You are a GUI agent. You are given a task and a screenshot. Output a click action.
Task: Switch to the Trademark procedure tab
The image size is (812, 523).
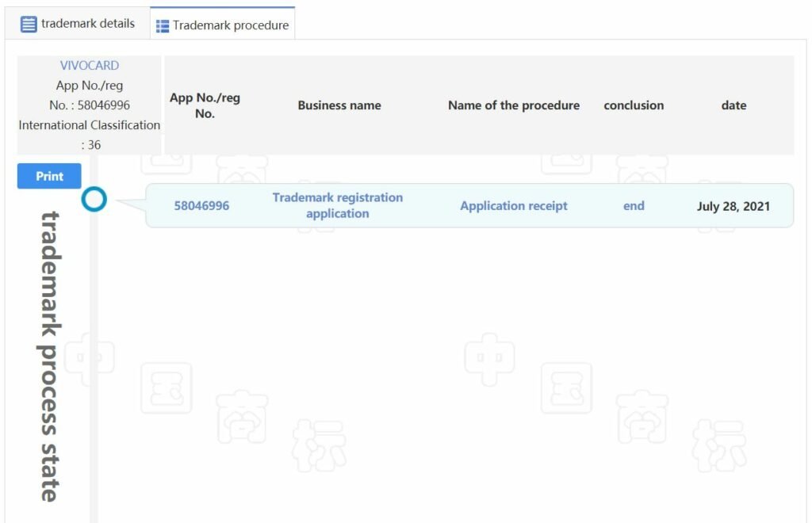(x=223, y=25)
